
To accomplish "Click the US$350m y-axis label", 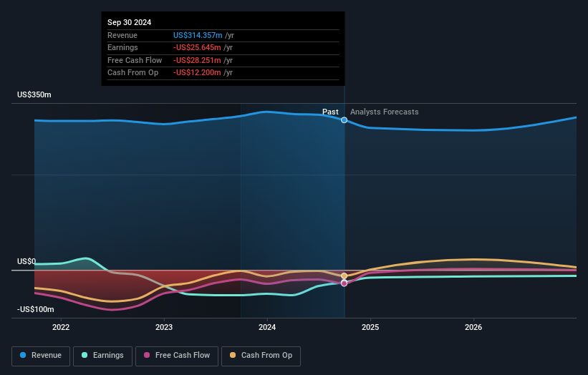I will tap(34, 94).
